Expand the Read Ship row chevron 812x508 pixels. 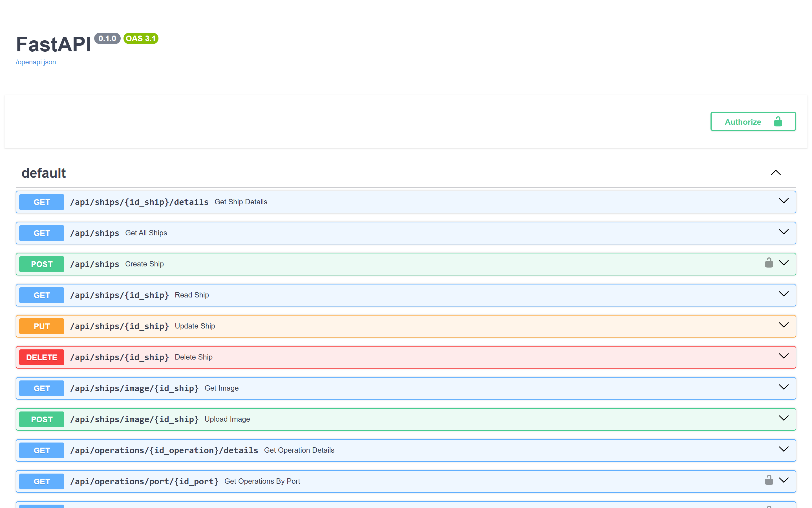coord(784,294)
